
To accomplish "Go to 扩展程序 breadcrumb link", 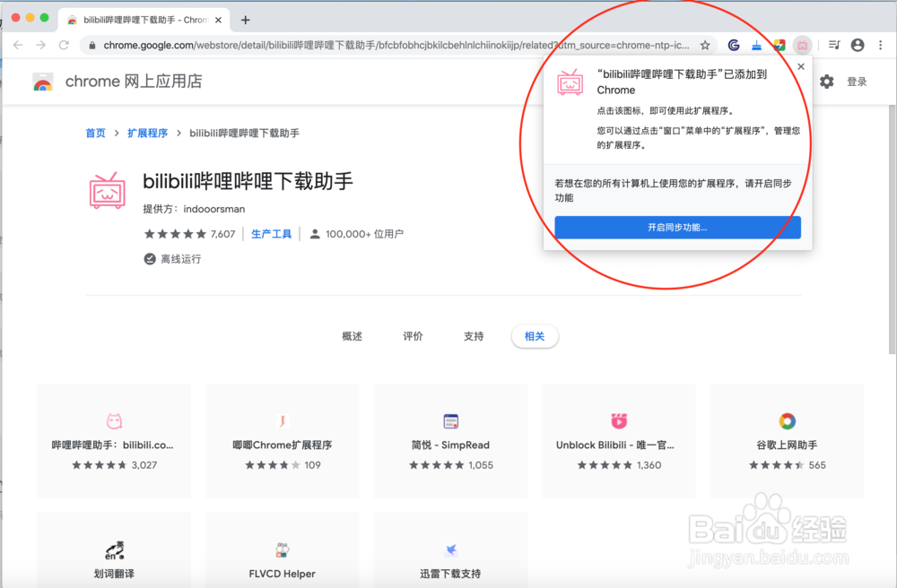I will coord(148,134).
